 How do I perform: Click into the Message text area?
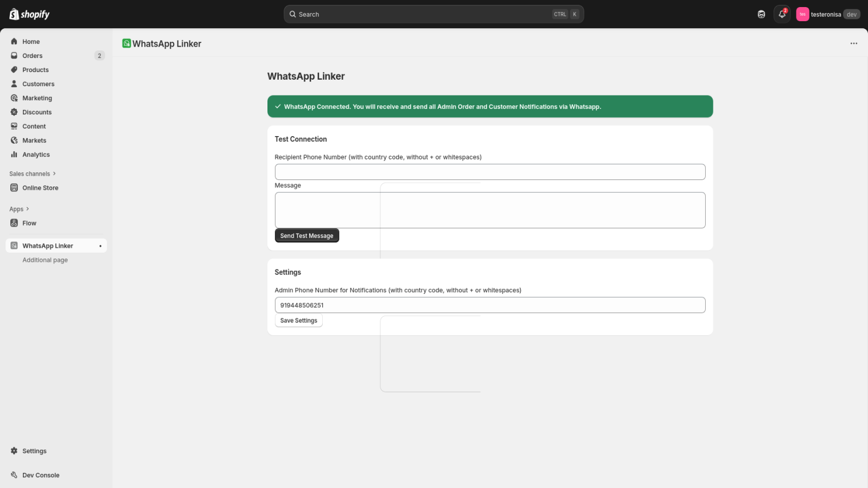pyautogui.click(x=489, y=210)
